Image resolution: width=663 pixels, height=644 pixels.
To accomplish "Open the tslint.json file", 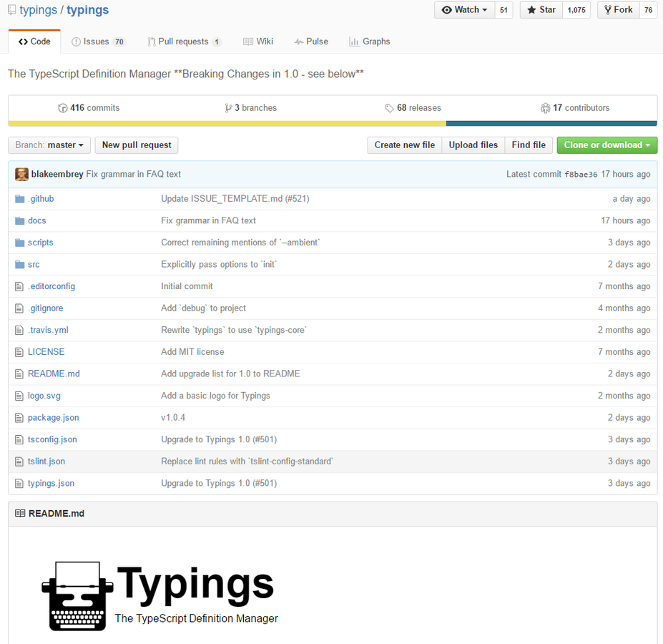I will [x=46, y=462].
